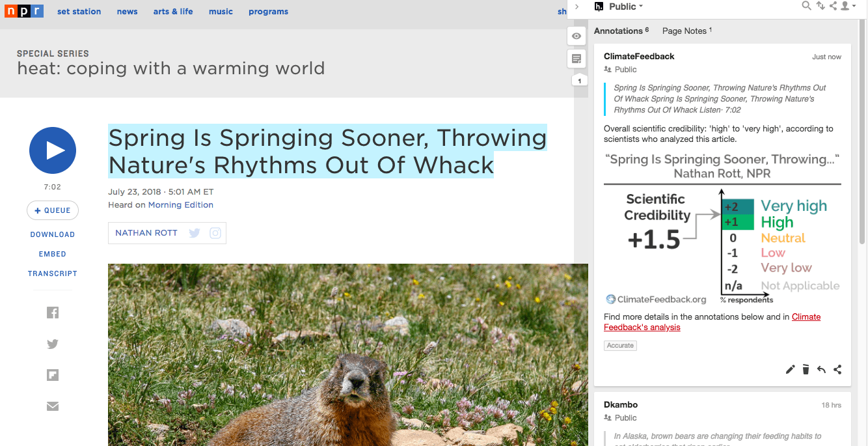Collapse the Hypothesis sidebar
The height and width of the screenshot is (446, 868).
(576, 7)
